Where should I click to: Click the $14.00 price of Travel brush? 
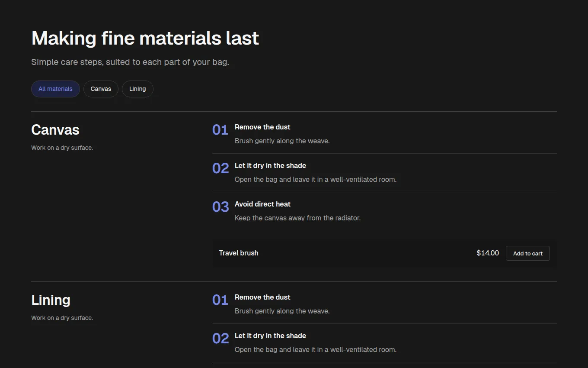pyautogui.click(x=488, y=253)
